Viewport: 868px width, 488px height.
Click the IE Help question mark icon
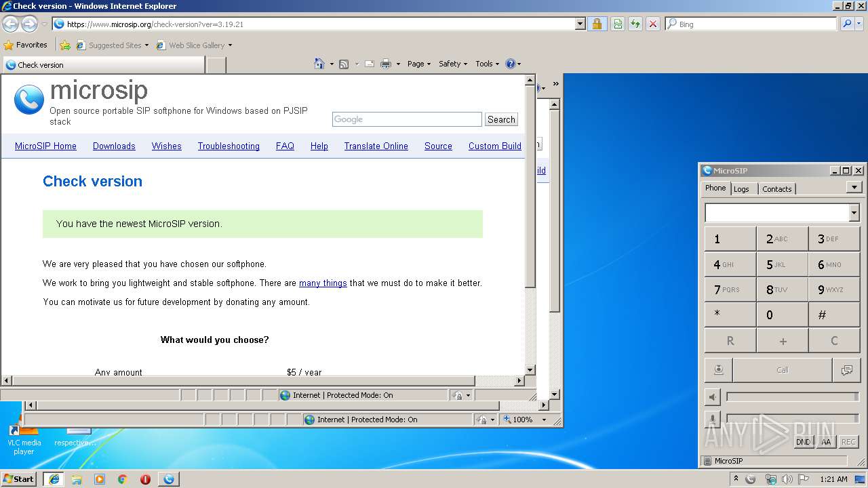(511, 64)
